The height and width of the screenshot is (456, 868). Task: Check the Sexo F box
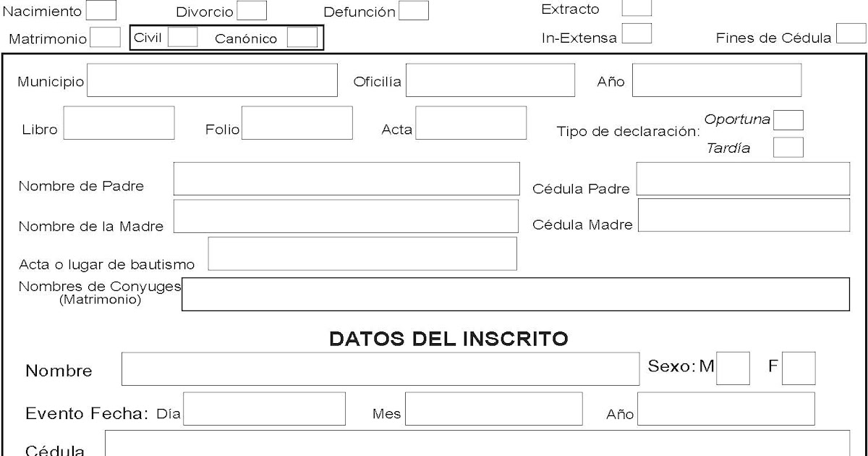tap(799, 368)
